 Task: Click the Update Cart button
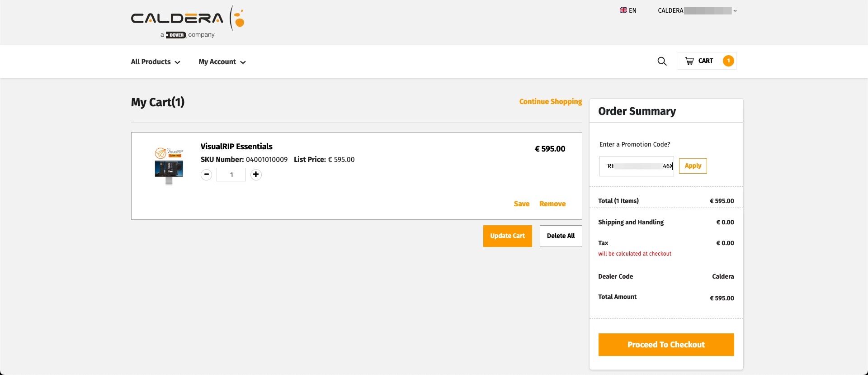tap(507, 236)
